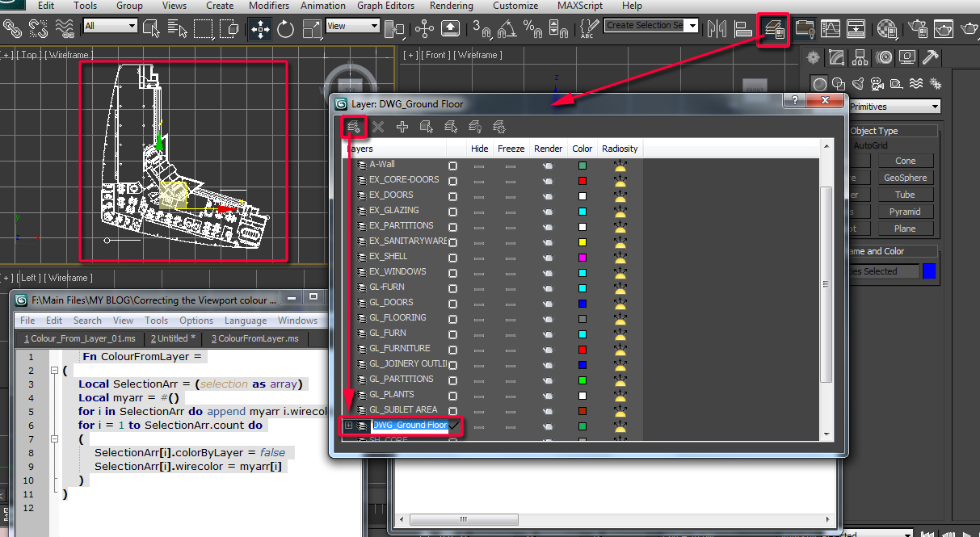
Task: Click Select Highlighted Objects and Layers icon
Action: [427, 127]
